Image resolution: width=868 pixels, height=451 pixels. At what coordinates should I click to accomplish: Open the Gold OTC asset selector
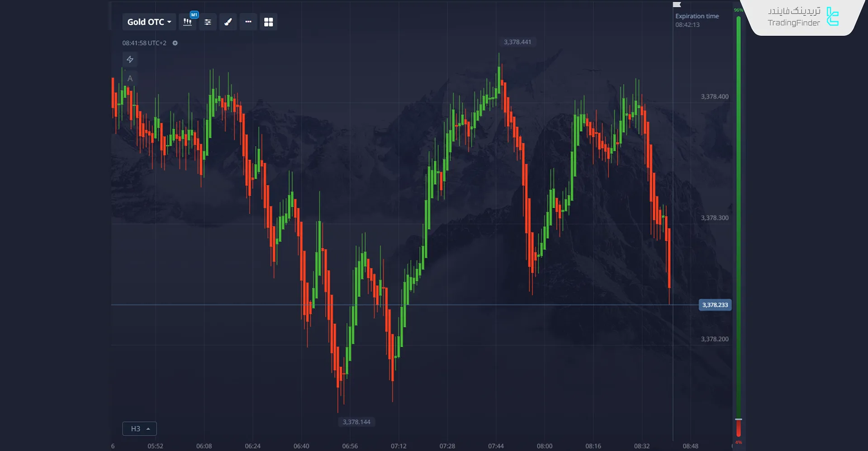coord(149,22)
